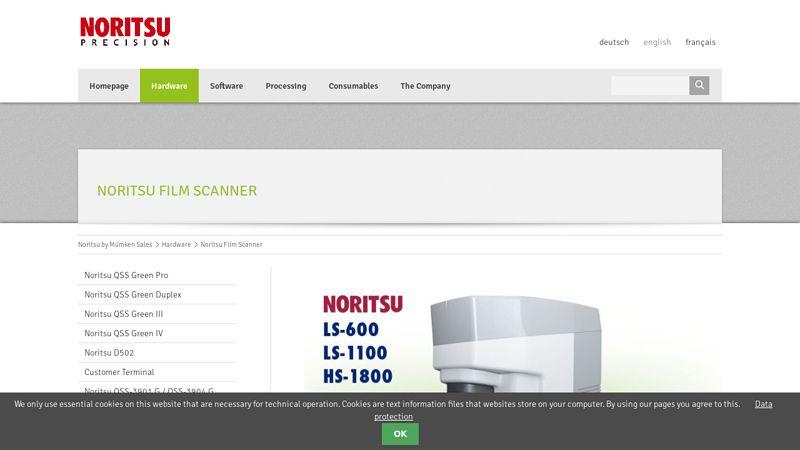The height and width of the screenshot is (450, 800).
Task: Click the NORITSU FILM SCANNER heading
Action: 177,191
